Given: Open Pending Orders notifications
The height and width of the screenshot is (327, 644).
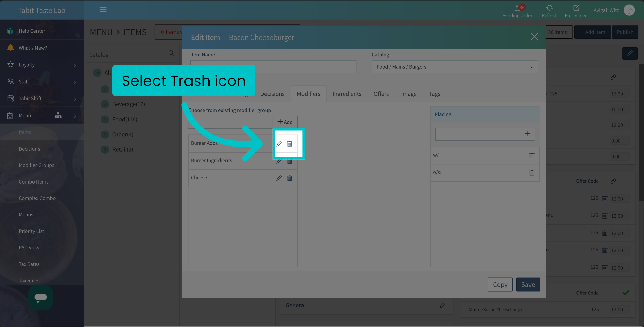Looking at the screenshot, I should click(x=518, y=11).
